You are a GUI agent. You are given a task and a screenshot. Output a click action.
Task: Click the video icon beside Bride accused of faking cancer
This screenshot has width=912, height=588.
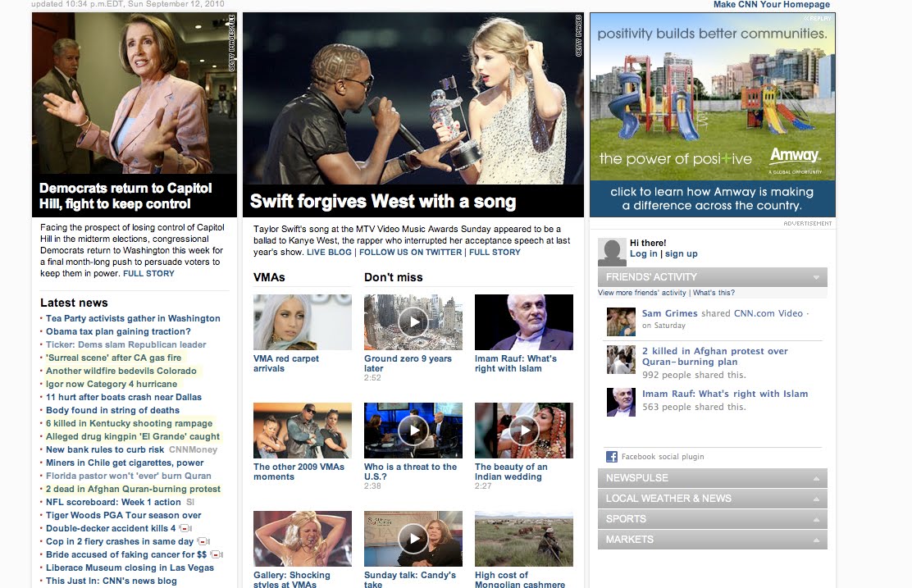pyautogui.click(x=217, y=555)
